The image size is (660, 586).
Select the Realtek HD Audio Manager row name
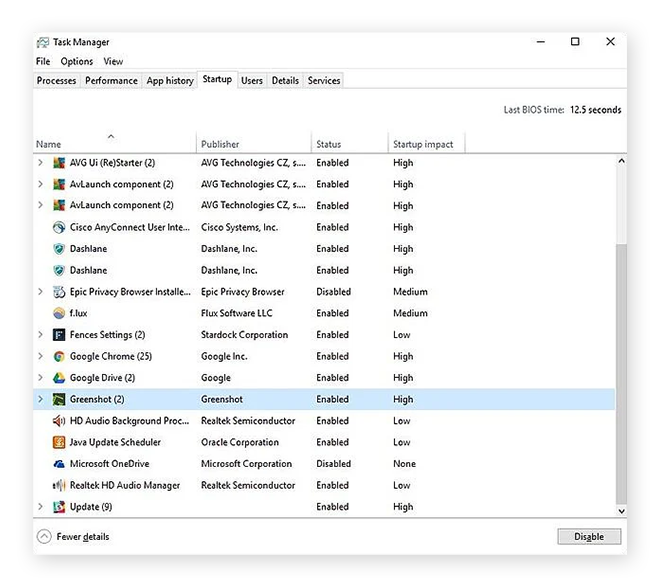point(125,485)
